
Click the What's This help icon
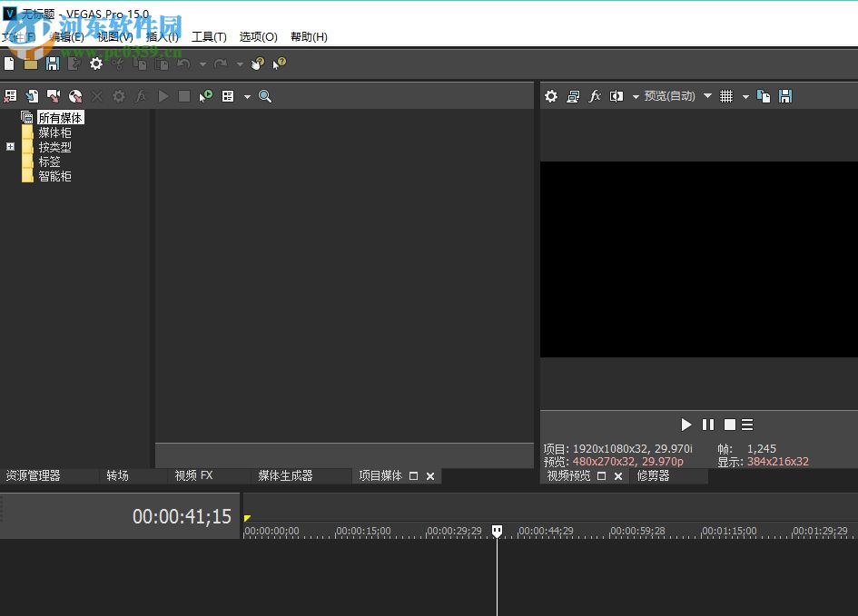point(279,64)
